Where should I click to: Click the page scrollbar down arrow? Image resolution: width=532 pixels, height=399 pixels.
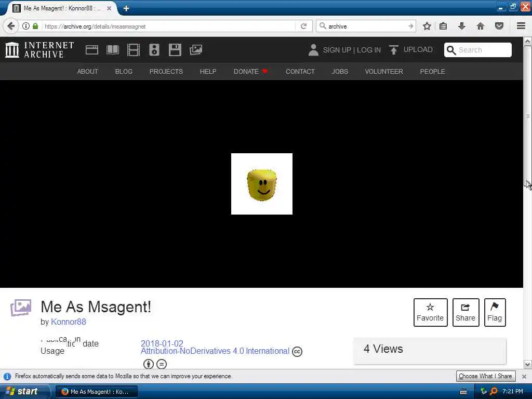click(528, 365)
